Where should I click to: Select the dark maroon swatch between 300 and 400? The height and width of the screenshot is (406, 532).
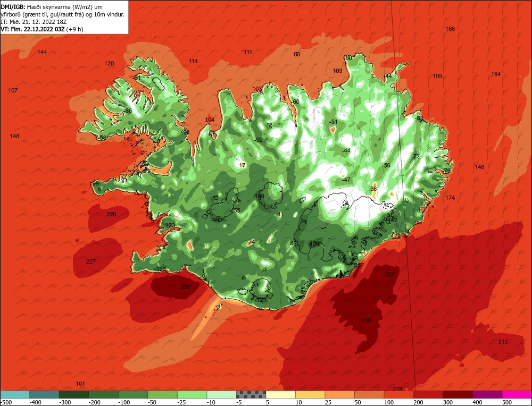tap(458, 394)
